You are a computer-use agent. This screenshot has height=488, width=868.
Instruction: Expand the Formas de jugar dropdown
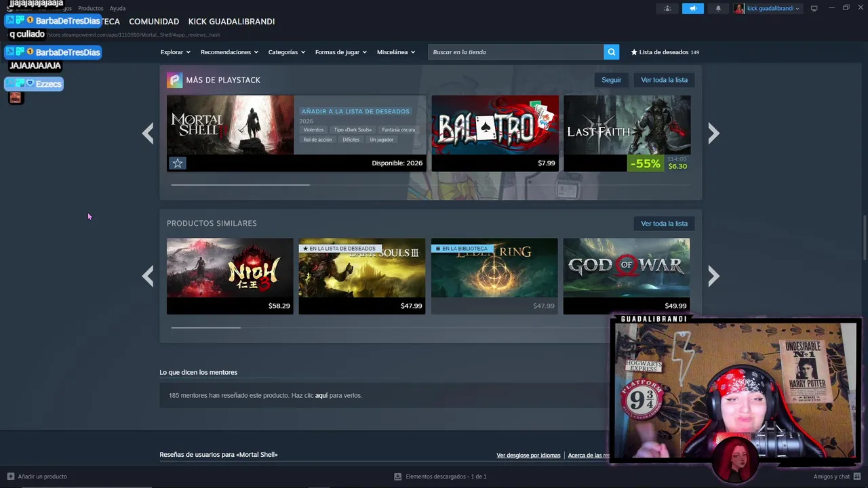pos(340,52)
